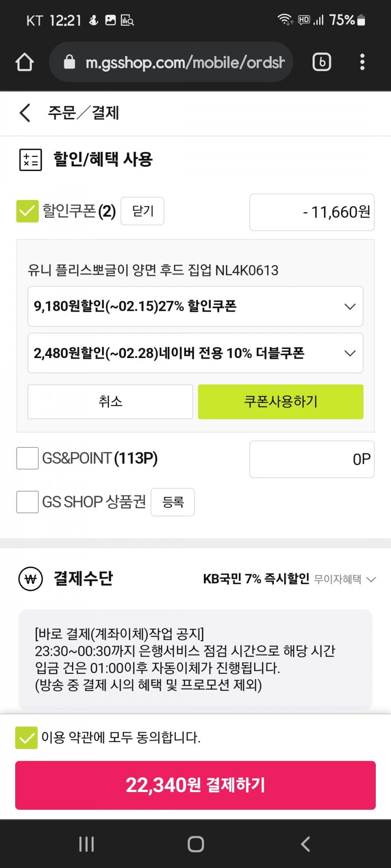Expand the KB국민 7% 즉시할인 무이자혜택 section
This screenshot has height=868, width=391.
[289, 579]
